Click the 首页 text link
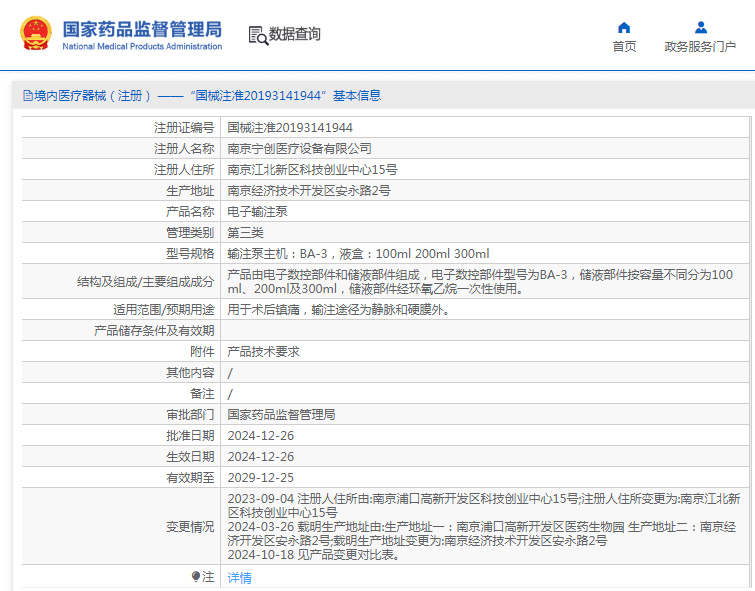This screenshot has width=755, height=591. (x=624, y=46)
